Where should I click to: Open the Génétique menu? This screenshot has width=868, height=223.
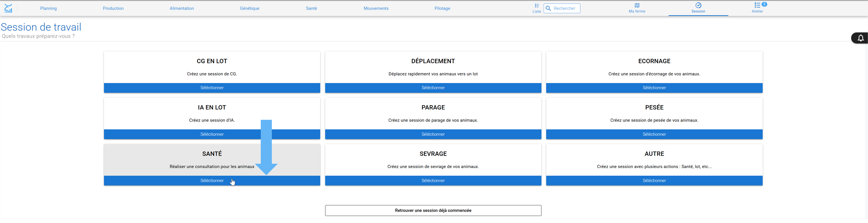[x=250, y=8]
